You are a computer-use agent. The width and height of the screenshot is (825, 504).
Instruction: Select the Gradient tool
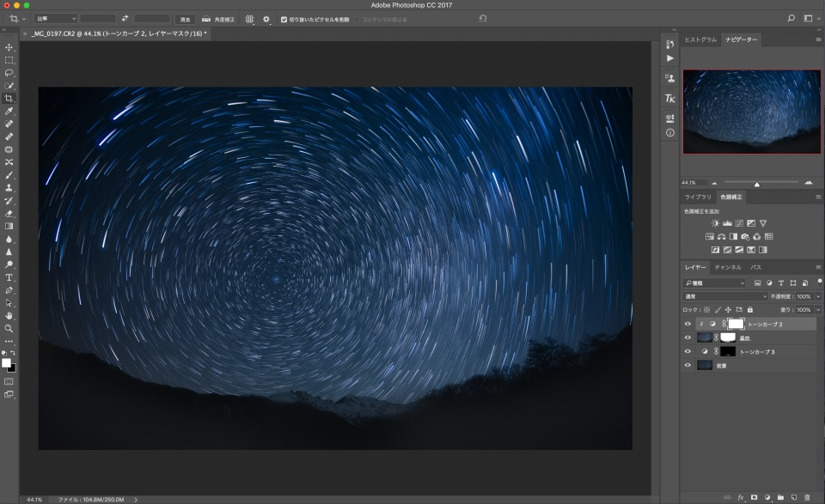tap(9, 226)
